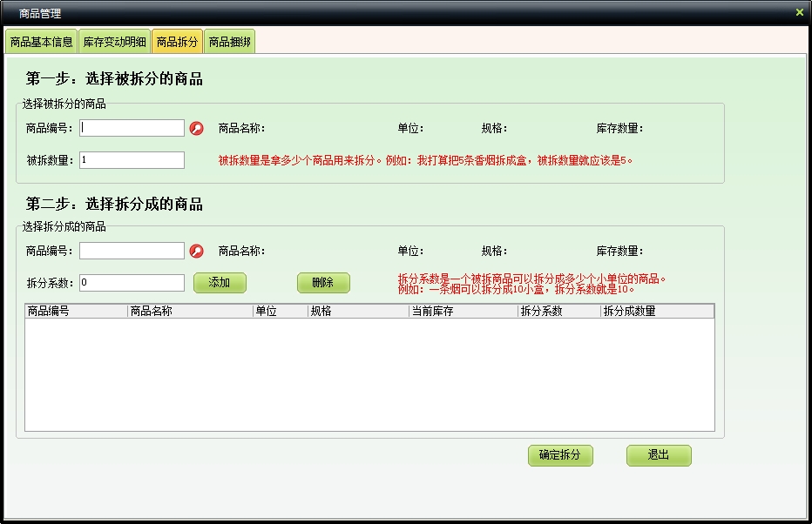
Task: Click the 添加 button
Action: (x=220, y=283)
